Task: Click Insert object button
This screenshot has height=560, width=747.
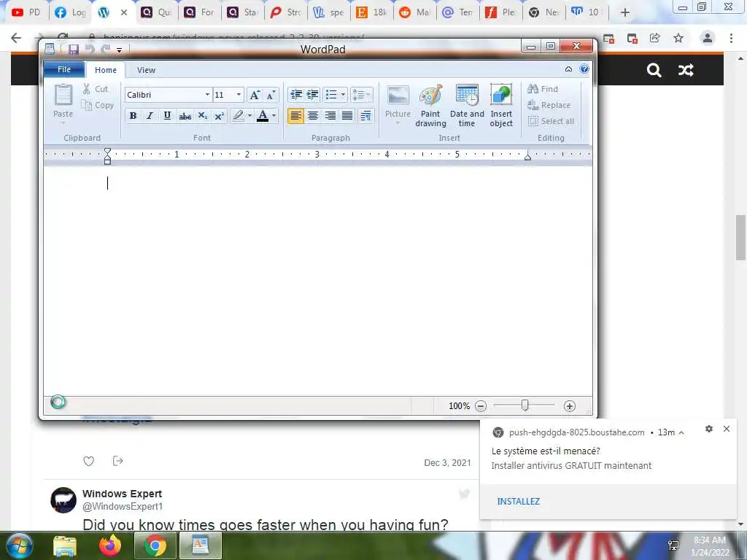Action: 501,106
